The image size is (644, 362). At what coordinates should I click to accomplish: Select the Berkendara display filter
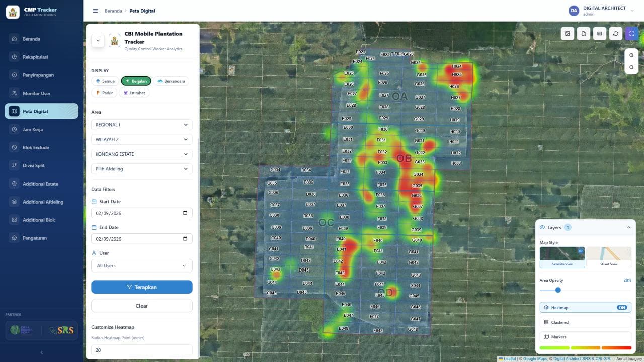click(x=171, y=81)
